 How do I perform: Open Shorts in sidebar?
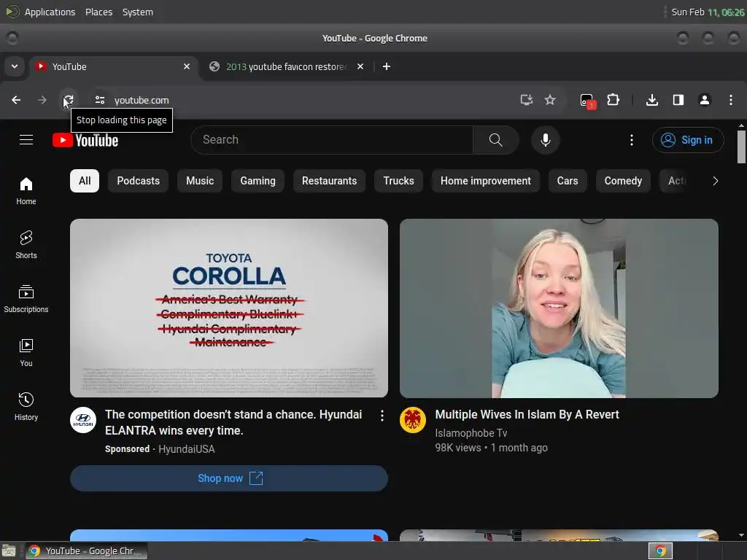point(26,245)
